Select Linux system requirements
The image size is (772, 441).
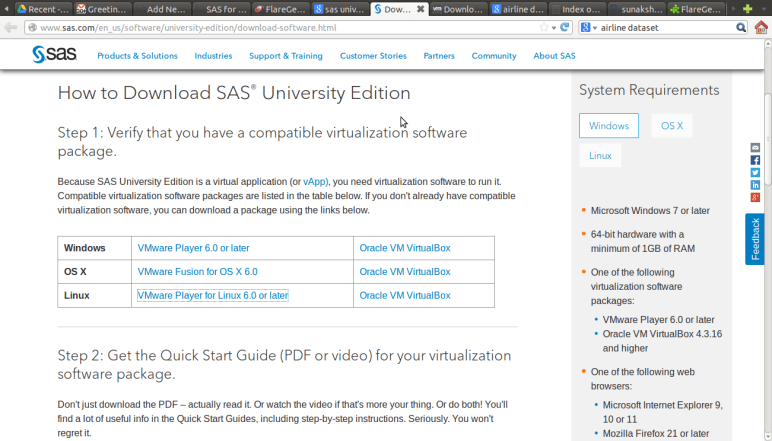coord(600,156)
